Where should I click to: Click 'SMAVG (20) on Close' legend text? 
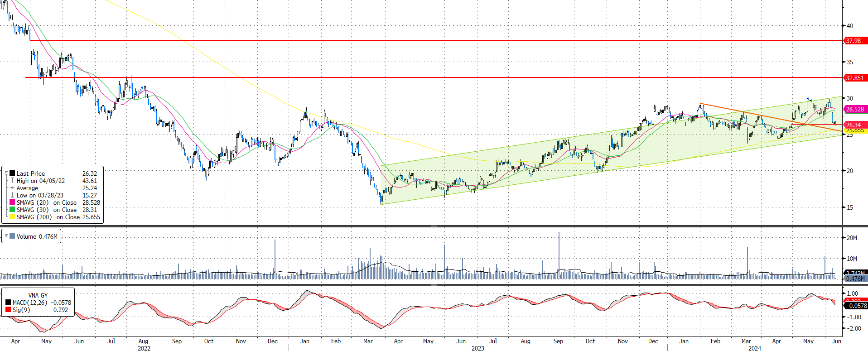[x=47, y=202]
